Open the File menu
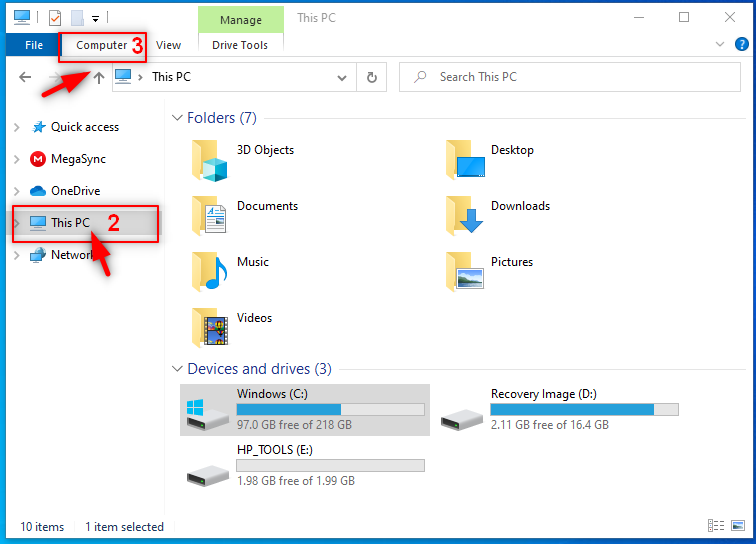 pyautogui.click(x=34, y=45)
